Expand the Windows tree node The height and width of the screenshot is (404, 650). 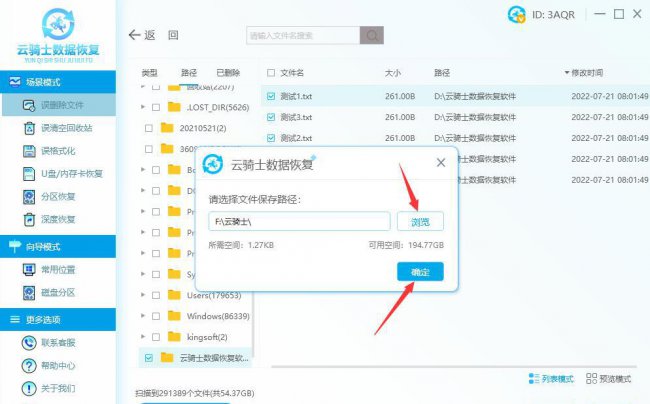(x=143, y=316)
